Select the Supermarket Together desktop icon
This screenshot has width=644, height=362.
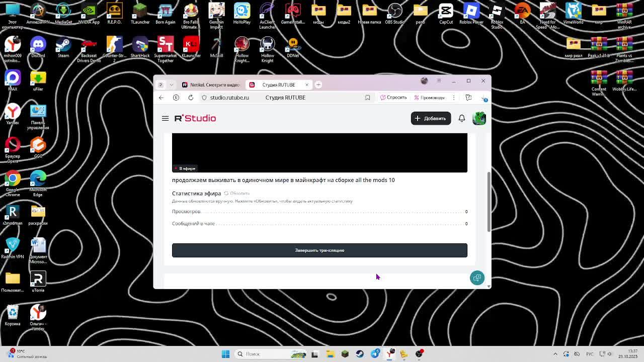165,50
